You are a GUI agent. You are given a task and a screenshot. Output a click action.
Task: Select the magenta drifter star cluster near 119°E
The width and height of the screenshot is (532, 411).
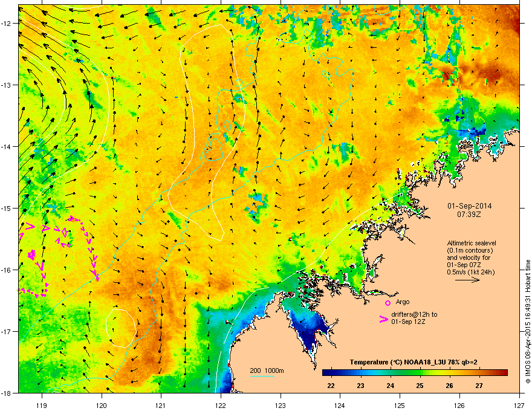(32, 254)
